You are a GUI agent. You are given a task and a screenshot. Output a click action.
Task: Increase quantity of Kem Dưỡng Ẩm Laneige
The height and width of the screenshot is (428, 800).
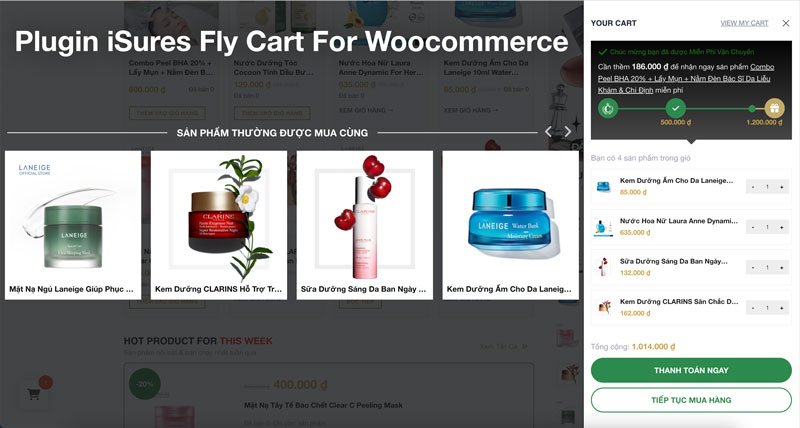(781, 187)
